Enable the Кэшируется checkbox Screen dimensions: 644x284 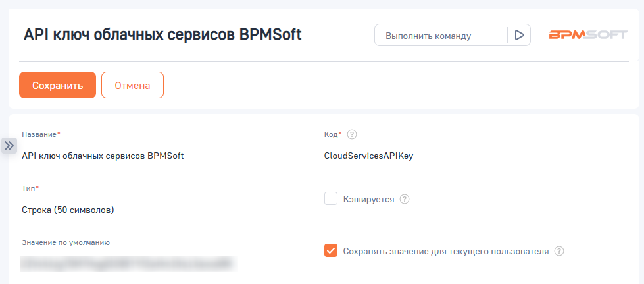click(x=331, y=199)
